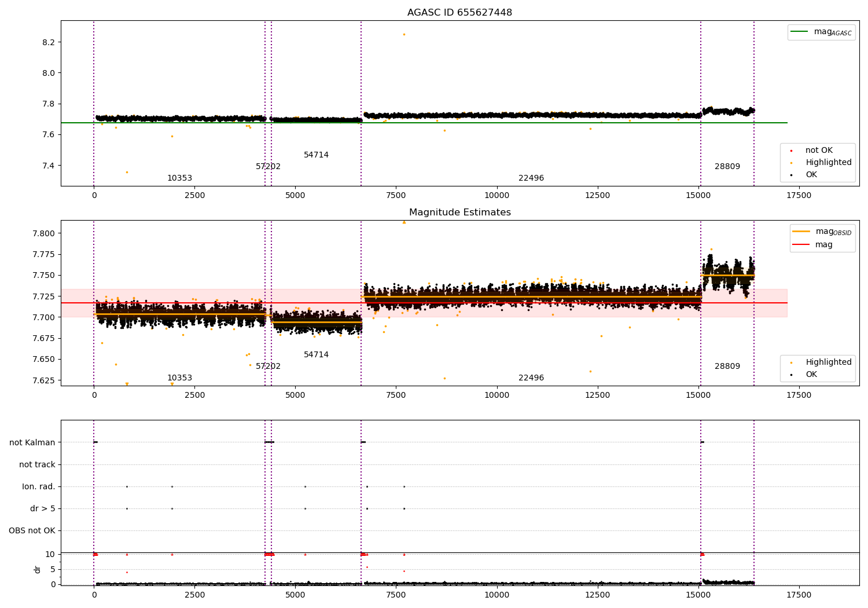Click the red line sample in the mag legend
Image resolution: width=868 pixels, height=608 pixels.
click(801, 245)
